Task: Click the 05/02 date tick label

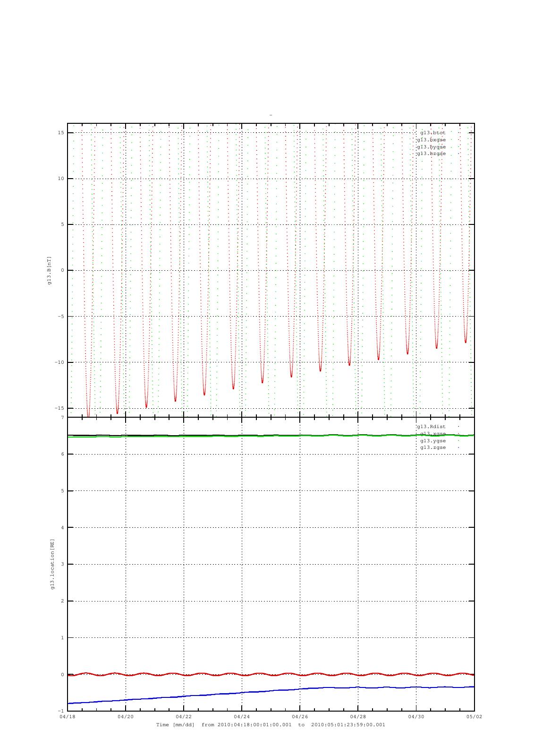Action: (474, 717)
